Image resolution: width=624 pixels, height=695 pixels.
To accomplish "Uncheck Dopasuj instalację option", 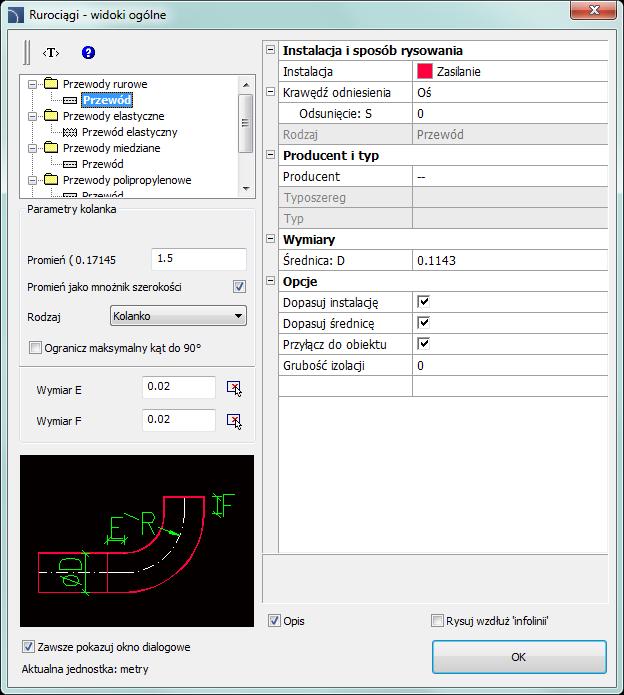I will point(423,302).
